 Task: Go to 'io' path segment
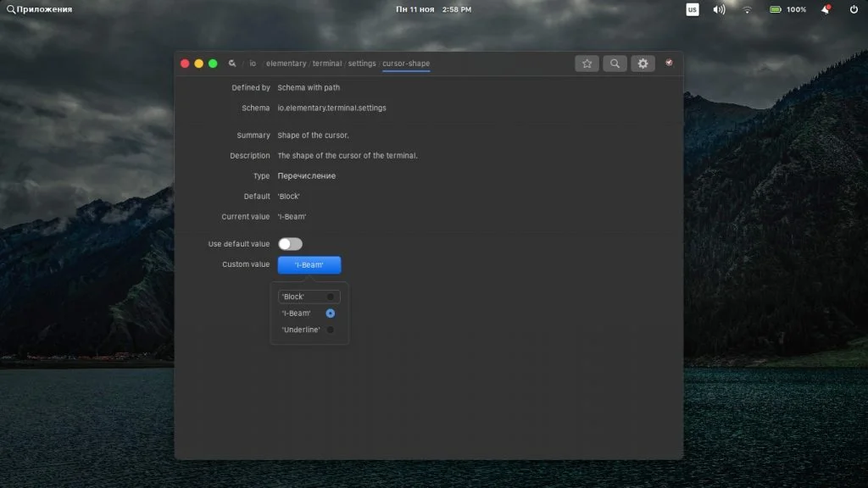click(x=253, y=64)
